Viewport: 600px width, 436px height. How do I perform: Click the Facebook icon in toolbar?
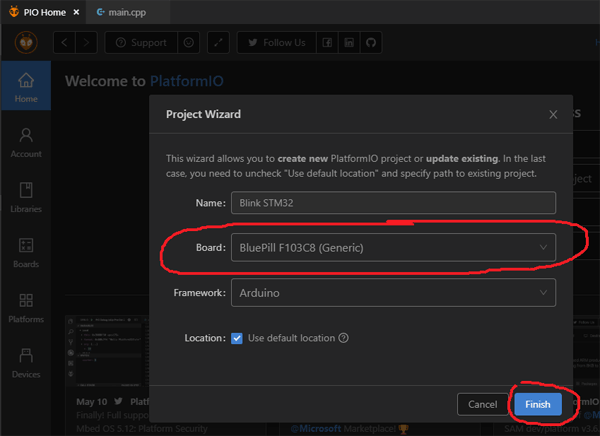(x=327, y=43)
